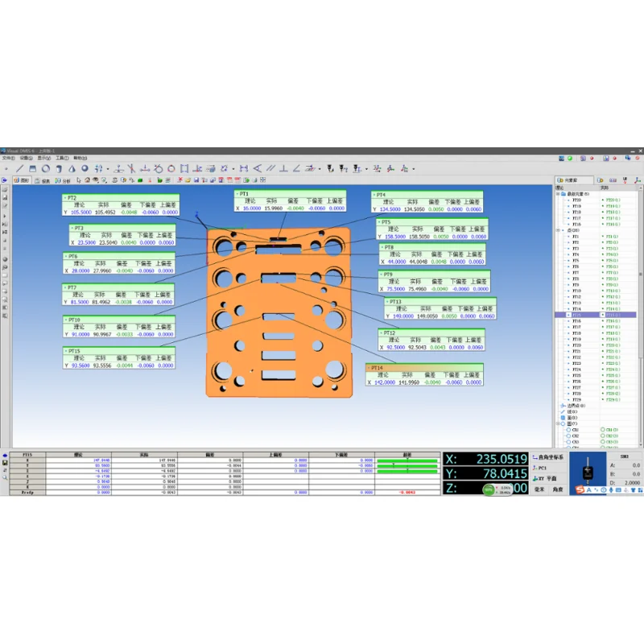
Task: Collapse the 点 points tree group
Action: pyautogui.click(x=558, y=230)
